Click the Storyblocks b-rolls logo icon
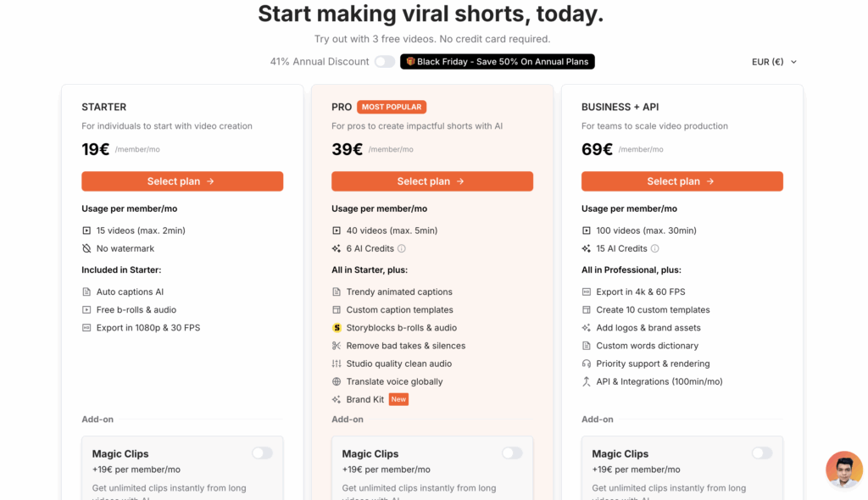Image resolution: width=868 pixels, height=500 pixels. click(x=337, y=328)
